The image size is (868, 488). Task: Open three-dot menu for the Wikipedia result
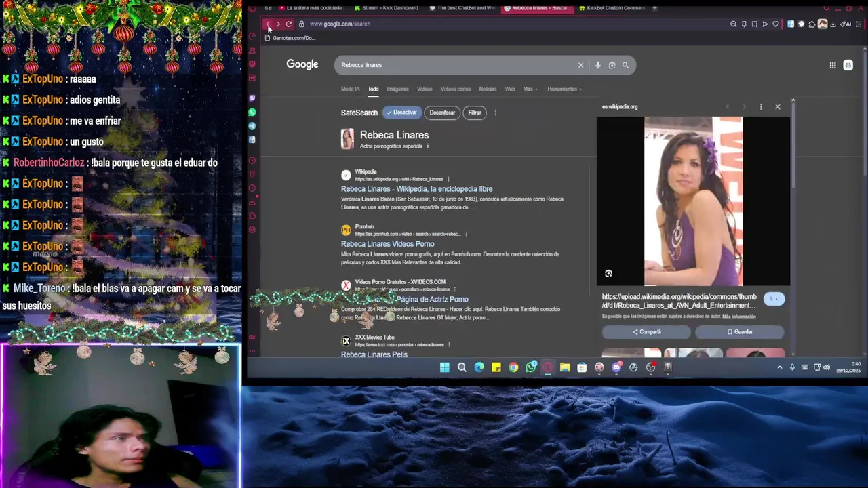448,179
